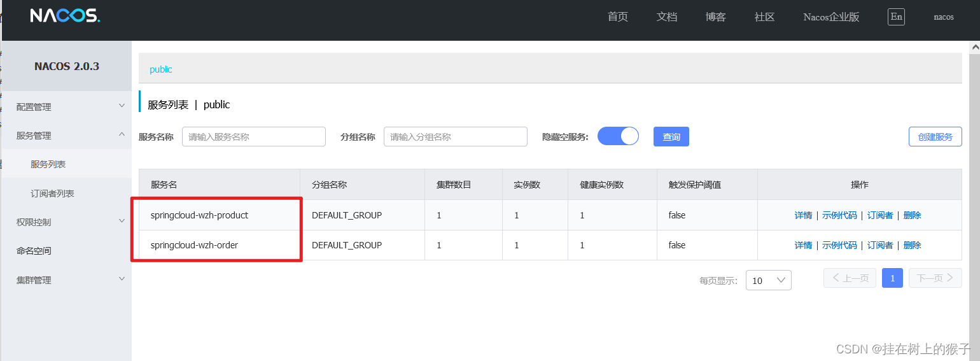This screenshot has height=361, width=980.
Task: Open 博客 in top navigation
Action: click(x=716, y=17)
